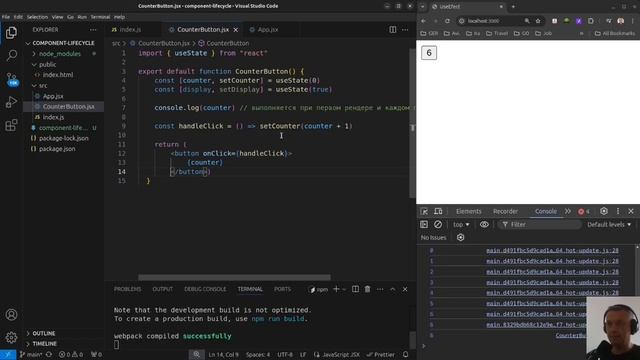
Task: Click Chrome back arrow
Action: (x=423, y=21)
